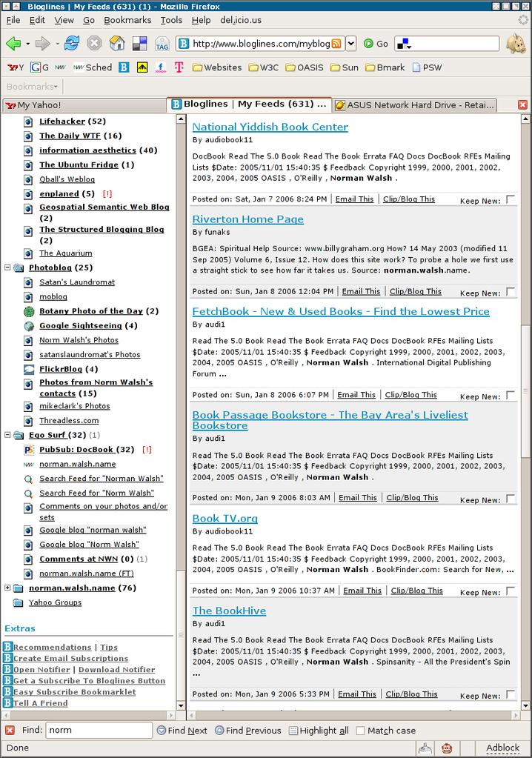Open the File menu
532x758 pixels.
[x=13, y=20]
